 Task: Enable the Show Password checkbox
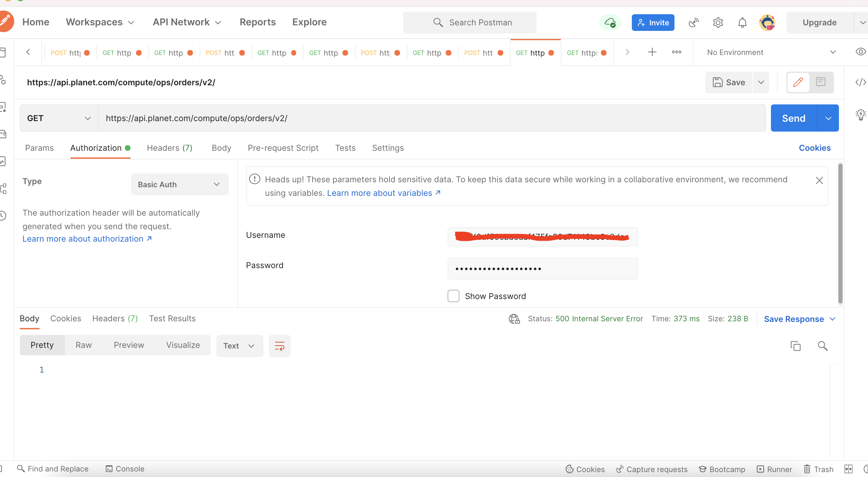tap(453, 296)
